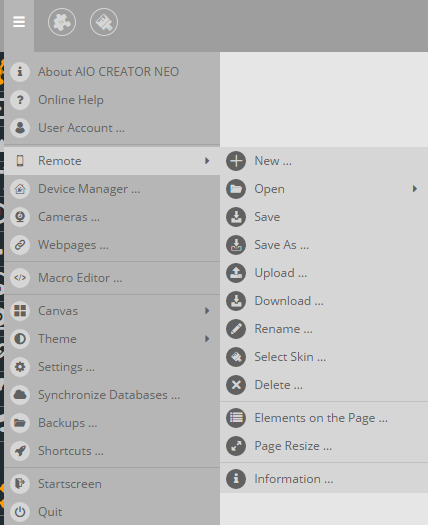The width and height of the screenshot is (428, 525).
Task: Open Device Manager ... from the menu
Action: [112, 189]
